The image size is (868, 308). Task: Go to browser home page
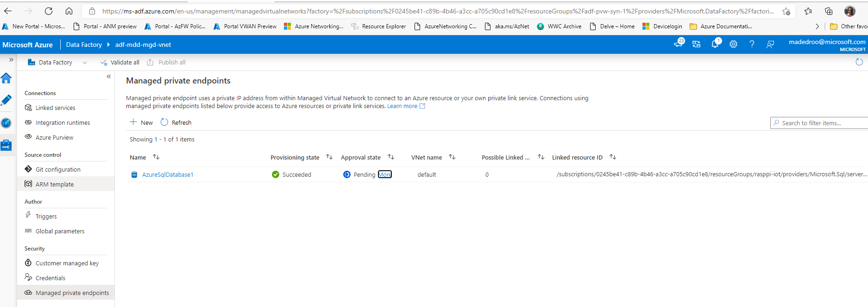69,11
